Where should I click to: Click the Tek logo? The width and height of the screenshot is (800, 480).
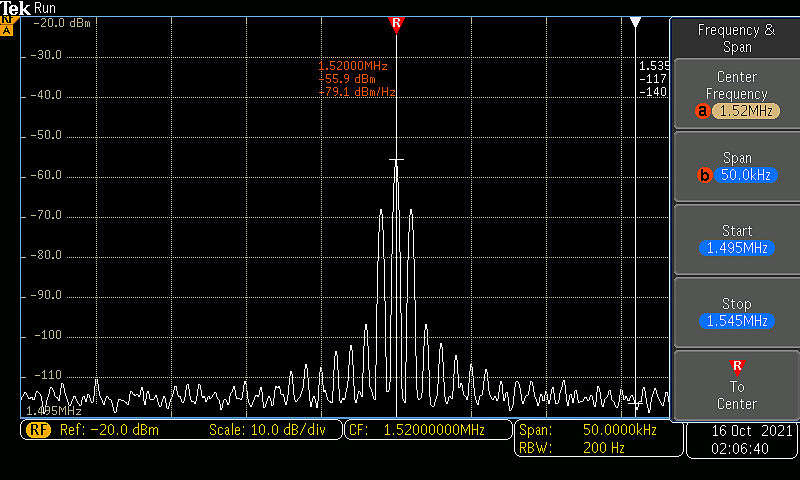pos(15,8)
